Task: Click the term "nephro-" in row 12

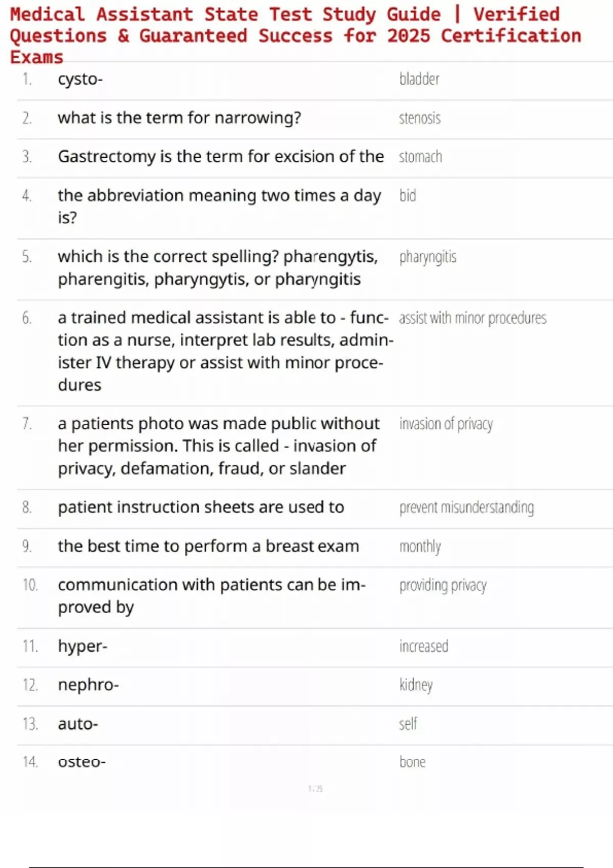Action: tap(88, 685)
